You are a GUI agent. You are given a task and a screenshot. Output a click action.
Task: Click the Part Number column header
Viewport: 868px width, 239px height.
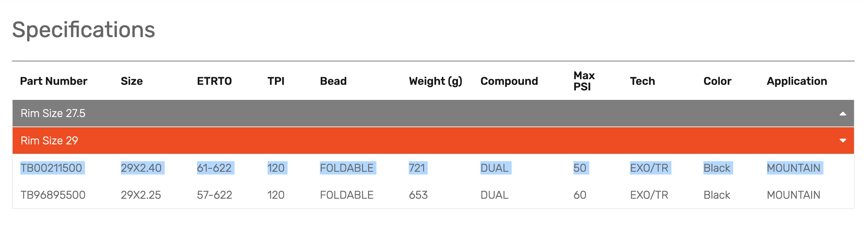click(53, 81)
